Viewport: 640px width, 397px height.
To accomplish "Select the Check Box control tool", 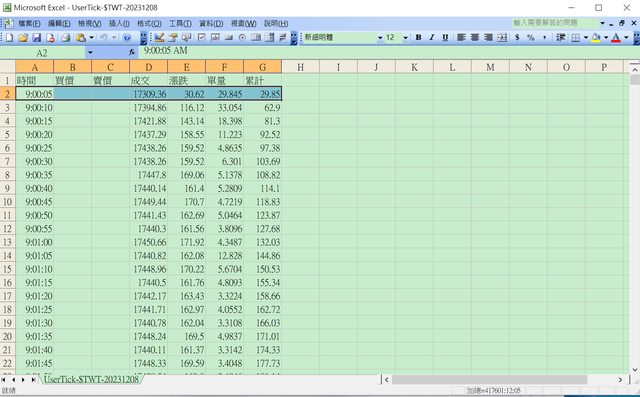I will click(x=202, y=38).
